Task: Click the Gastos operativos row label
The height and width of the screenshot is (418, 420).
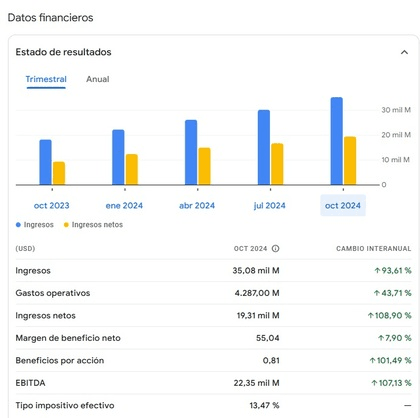Action: coord(53,293)
